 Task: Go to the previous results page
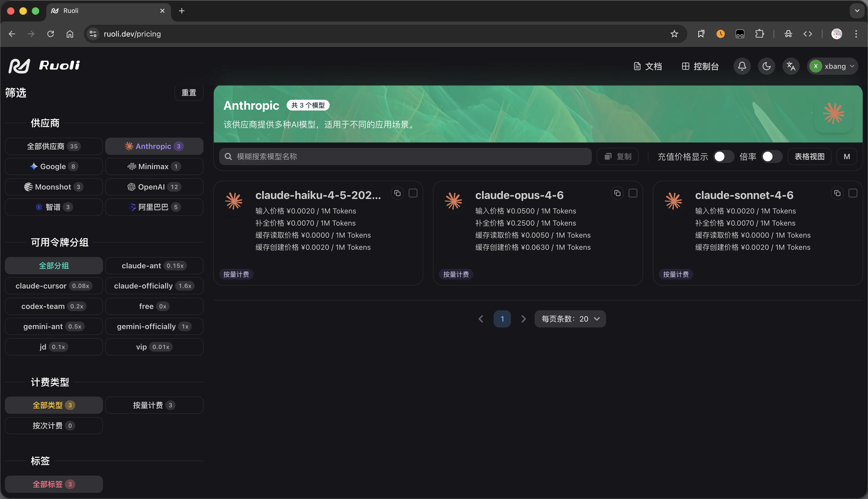[x=481, y=319]
